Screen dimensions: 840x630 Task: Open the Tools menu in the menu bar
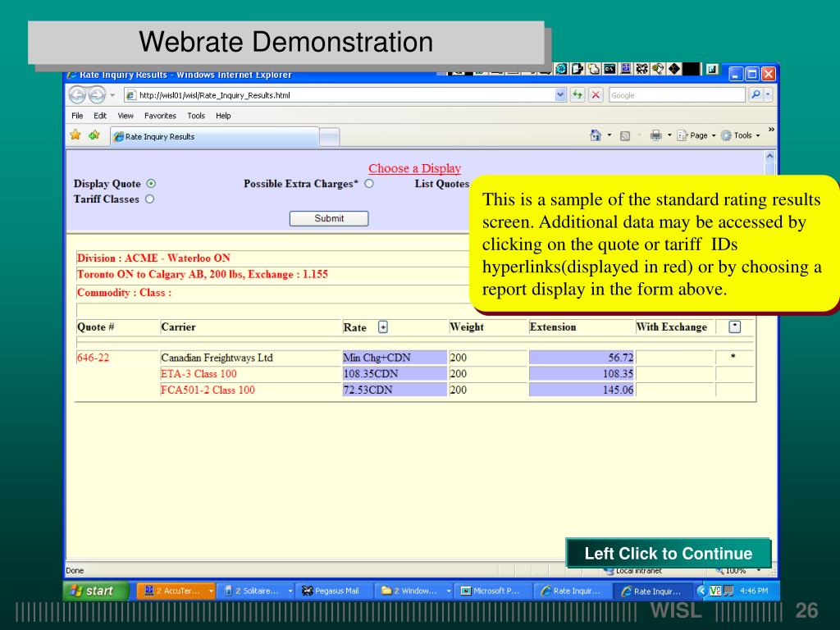click(x=196, y=116)
